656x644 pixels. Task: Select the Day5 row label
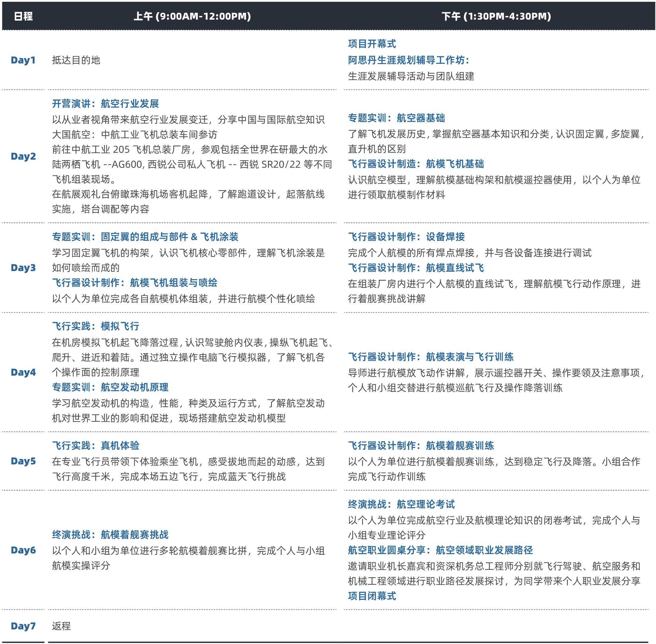23,461
